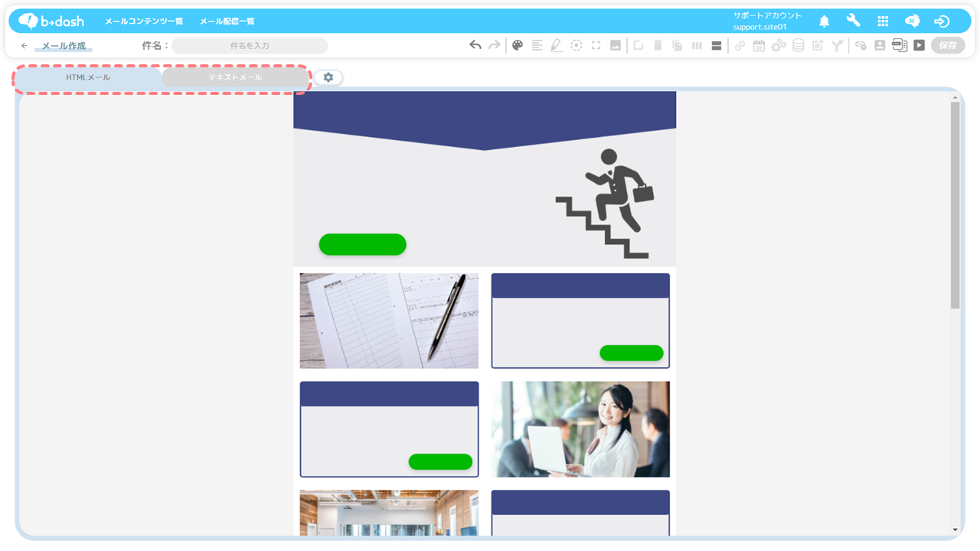
Task: Select the office interior photo
Action: [389, 513]
